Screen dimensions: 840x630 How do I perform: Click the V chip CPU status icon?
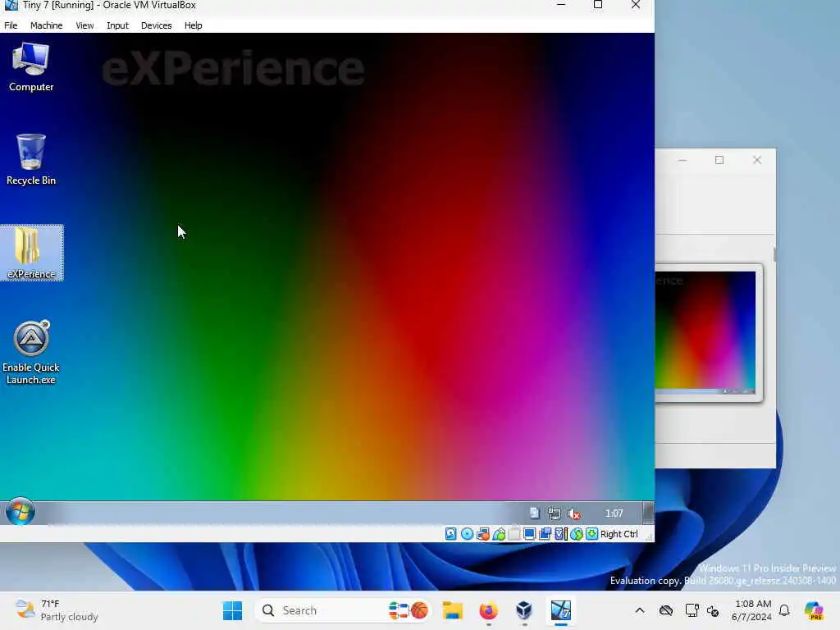pos(560,533)
